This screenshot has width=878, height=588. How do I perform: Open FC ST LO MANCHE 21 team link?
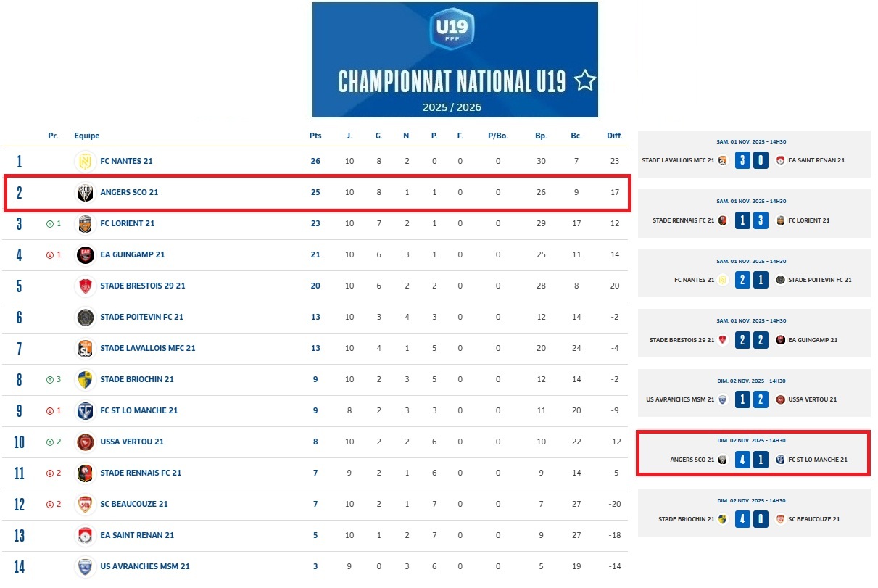pyautogui.click(x=138, y=410)
